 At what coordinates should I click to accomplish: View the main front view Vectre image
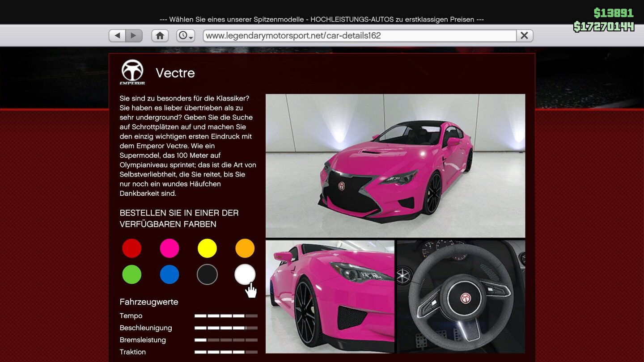[395, 165]
